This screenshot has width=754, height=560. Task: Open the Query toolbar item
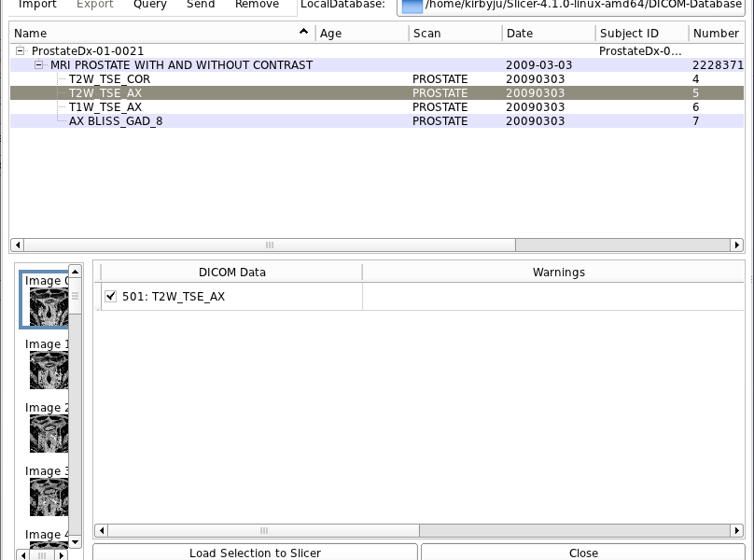point(150,5)
